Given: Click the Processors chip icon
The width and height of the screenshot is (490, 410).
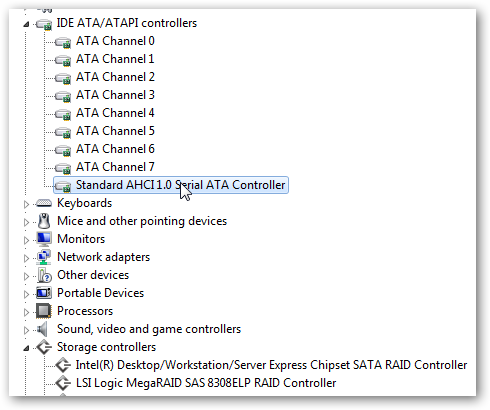Looking at the screenshot, I should click(x=44, y=311).
